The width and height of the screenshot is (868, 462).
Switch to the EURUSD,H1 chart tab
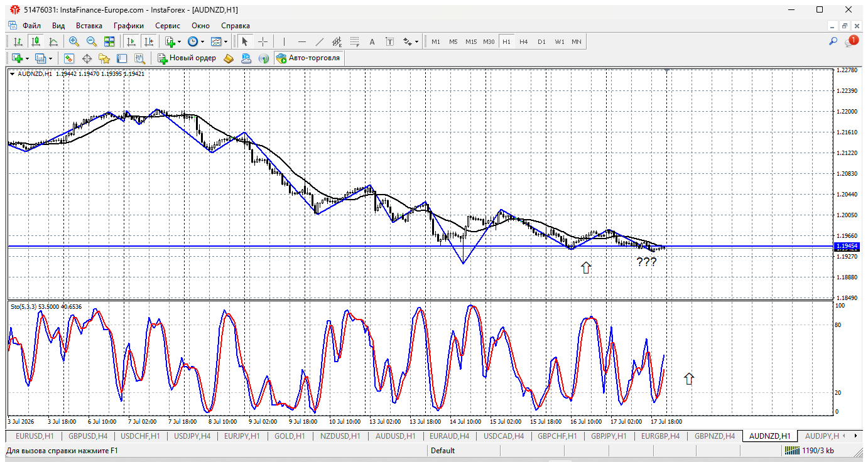pos(35,436)
